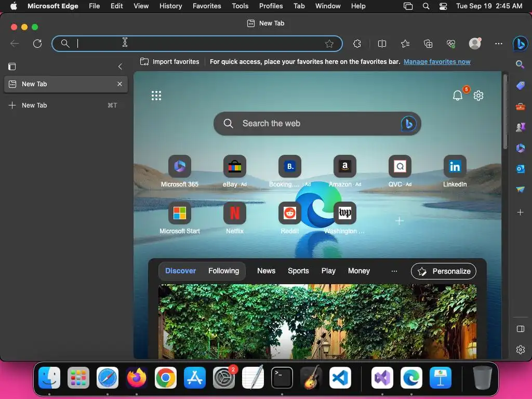The width and height of the screenshot is (532, 399).
Task: Open sidebar Tools briefcase icon
Action: point(520,107)
